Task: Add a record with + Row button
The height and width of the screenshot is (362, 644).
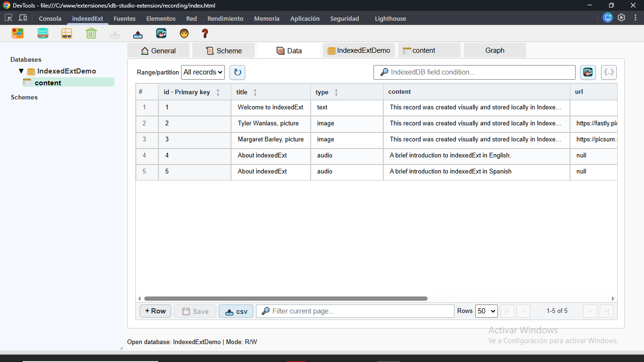Action: (156, 311)
